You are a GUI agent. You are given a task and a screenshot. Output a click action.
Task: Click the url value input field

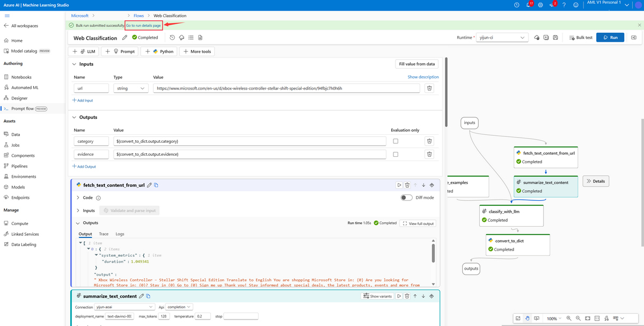[x=287, y=88]
